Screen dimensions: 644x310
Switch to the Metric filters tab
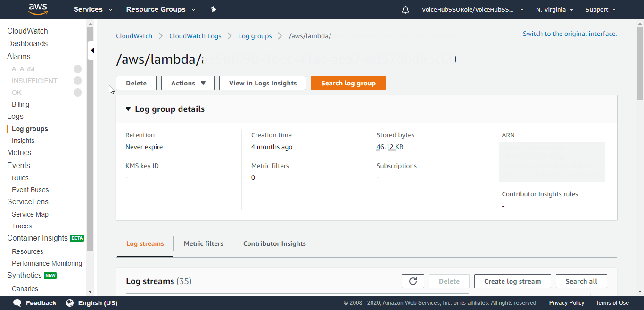[204, 243]
